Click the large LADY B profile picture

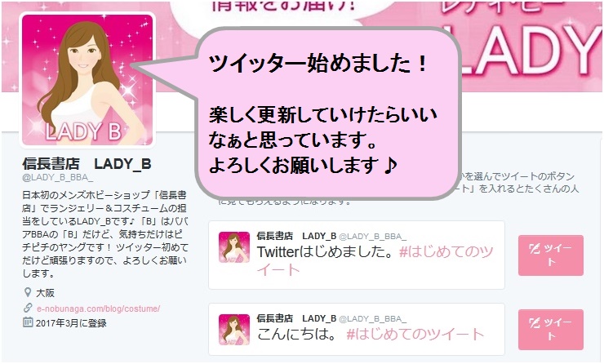[87, 80]
